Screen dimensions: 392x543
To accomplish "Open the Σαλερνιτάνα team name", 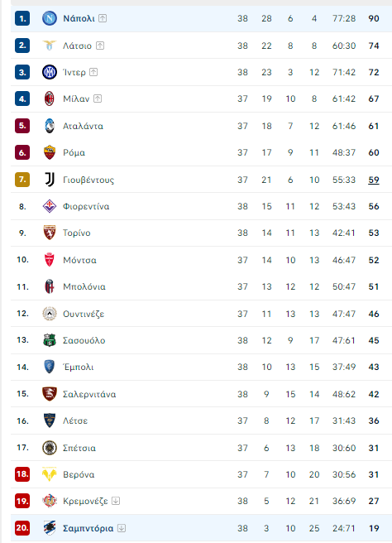I will point(89,394).
